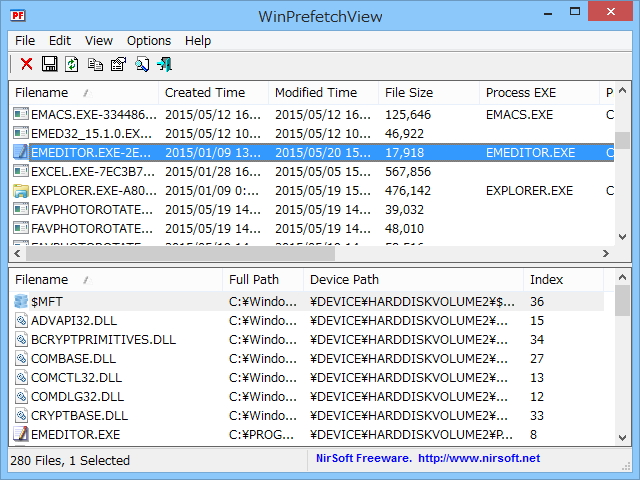Select the EXPLORER.EXE-A80 row
This screenshot has height=480, width=640.
click(312, 191)
